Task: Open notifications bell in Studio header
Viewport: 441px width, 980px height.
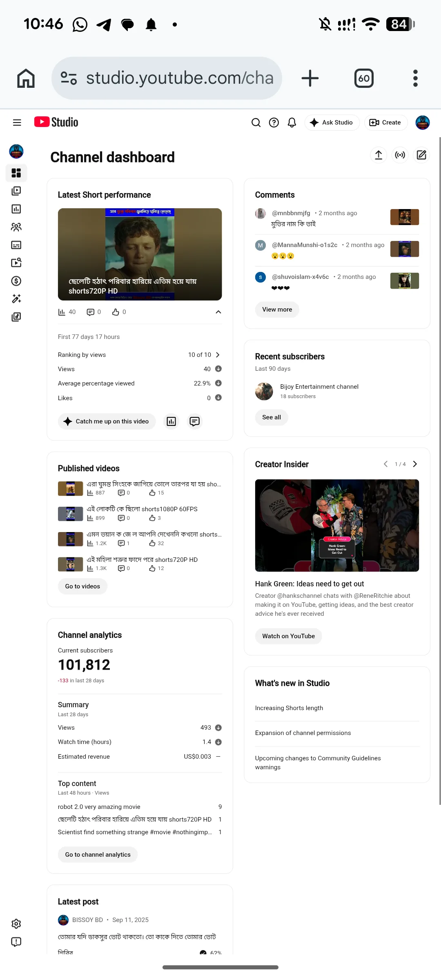Action: pyautogui.click(x=292, y=122)
